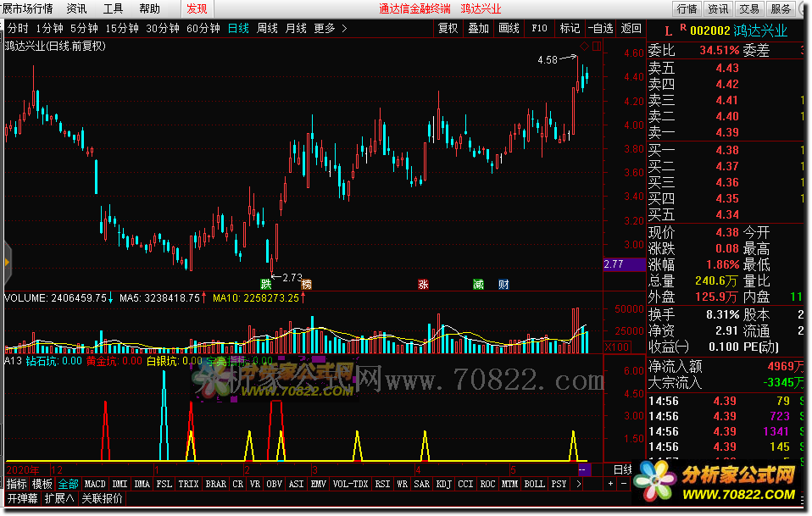The image size is (812, 516).
Task: Open the 日线 period selector at the bottom
Action: (x=622, y=470)
